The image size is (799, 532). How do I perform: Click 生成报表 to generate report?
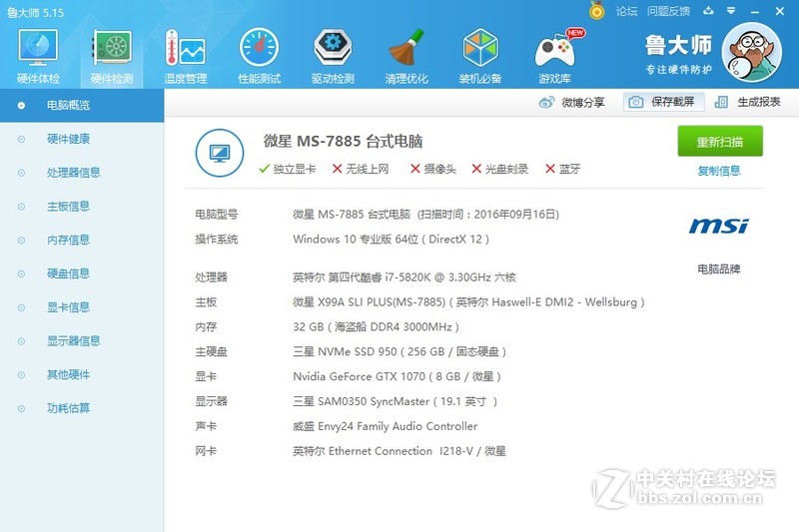747,102
